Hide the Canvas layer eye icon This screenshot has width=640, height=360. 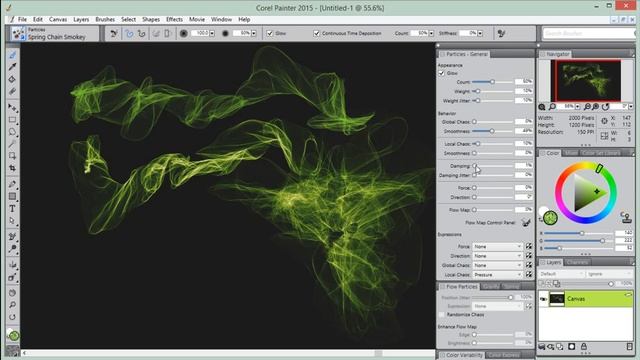(543, 299)
